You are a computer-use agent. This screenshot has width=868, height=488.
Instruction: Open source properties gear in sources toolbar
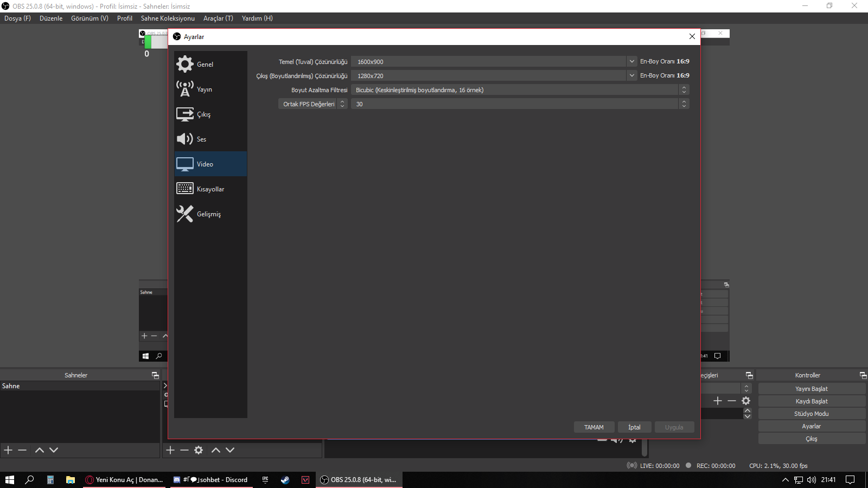199,450
